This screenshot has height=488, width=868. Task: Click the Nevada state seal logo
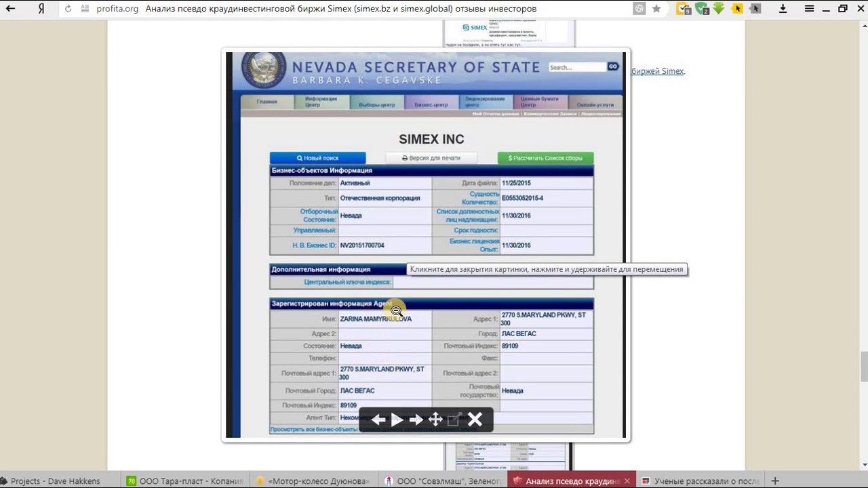tap(264, 71)
